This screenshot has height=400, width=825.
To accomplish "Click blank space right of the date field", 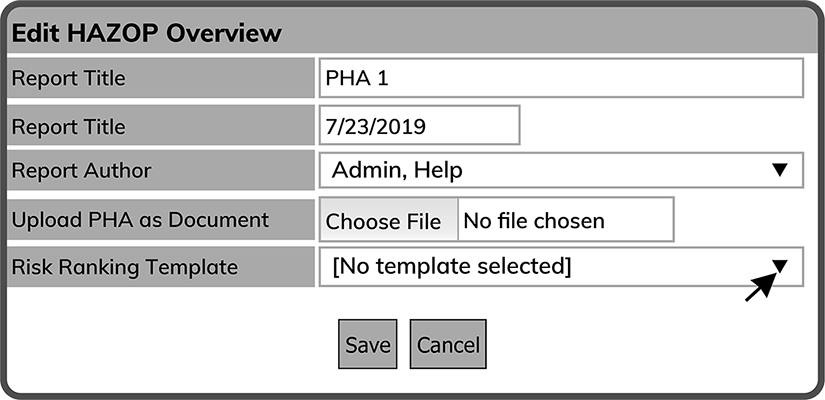I will coord(660,126).
